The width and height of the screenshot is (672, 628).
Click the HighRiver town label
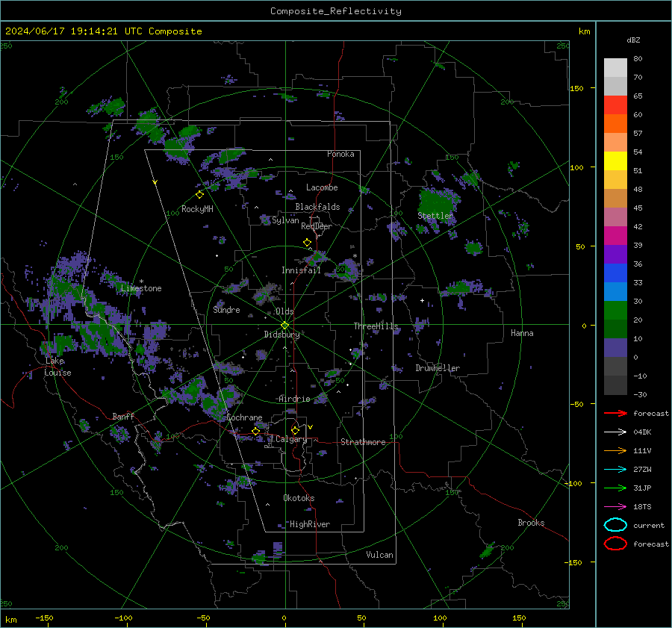pyautogui.click(x=310, y=524)
